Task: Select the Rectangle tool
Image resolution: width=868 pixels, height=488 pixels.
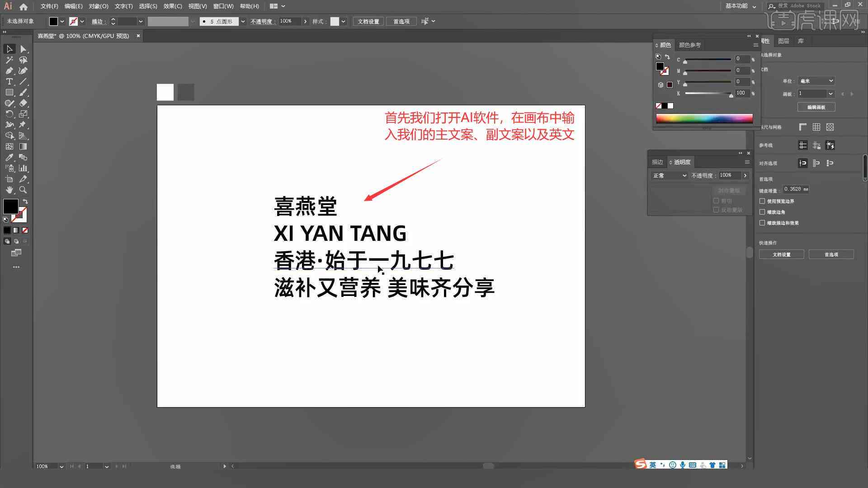Action: click(9, 92)
